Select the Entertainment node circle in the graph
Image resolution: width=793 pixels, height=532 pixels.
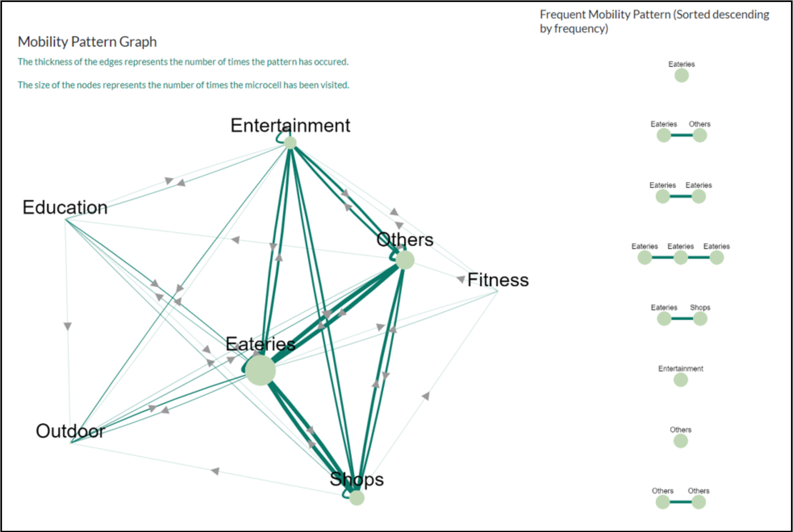pyautogui.click(x=290, y=143)
